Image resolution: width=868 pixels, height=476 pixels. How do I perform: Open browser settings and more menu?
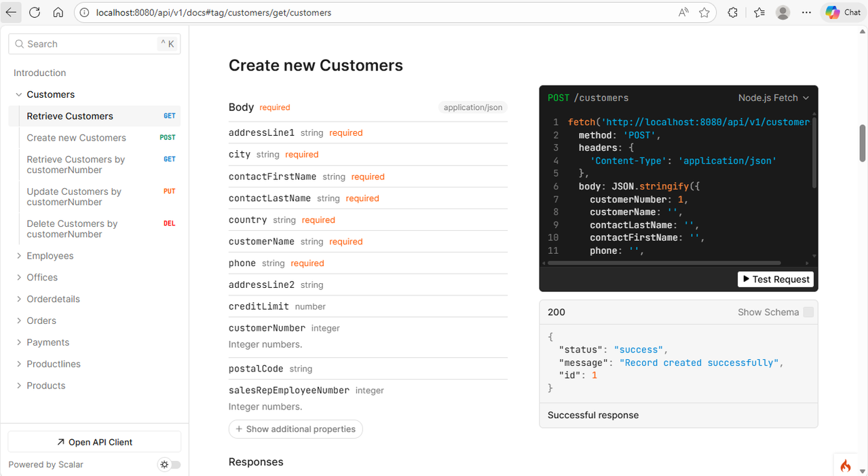(x=806, y=12)
